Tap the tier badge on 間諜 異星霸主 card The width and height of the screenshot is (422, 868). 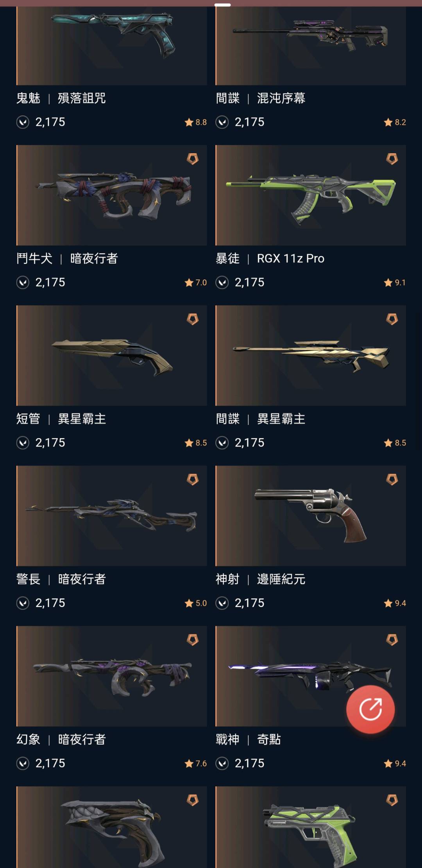pyautogui.click(x=392, y=319)
